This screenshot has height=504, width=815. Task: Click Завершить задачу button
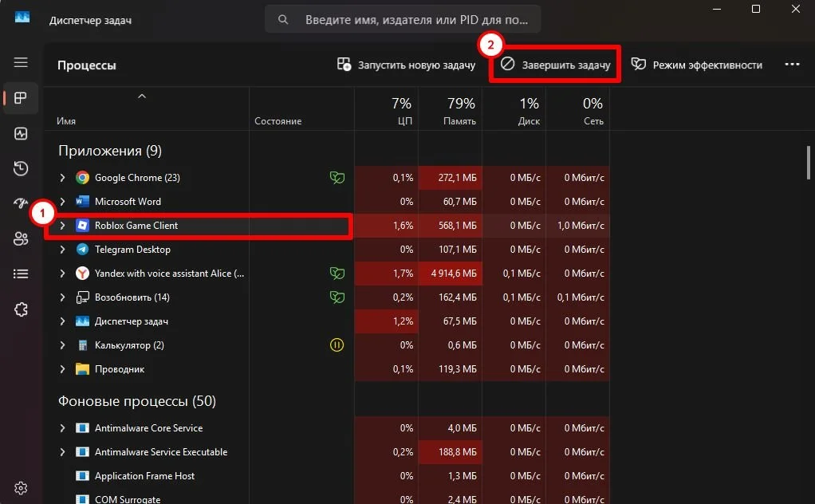(555, 65)
